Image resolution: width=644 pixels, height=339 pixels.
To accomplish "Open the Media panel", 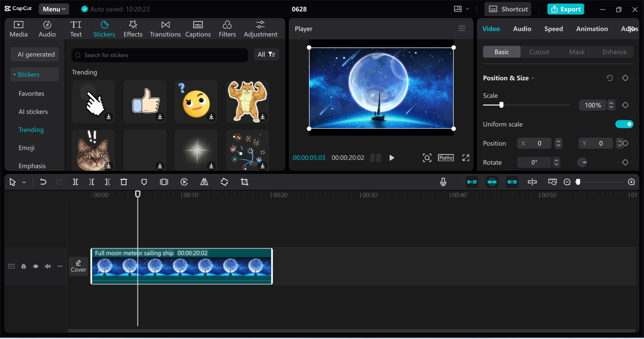I will (19, 29).
